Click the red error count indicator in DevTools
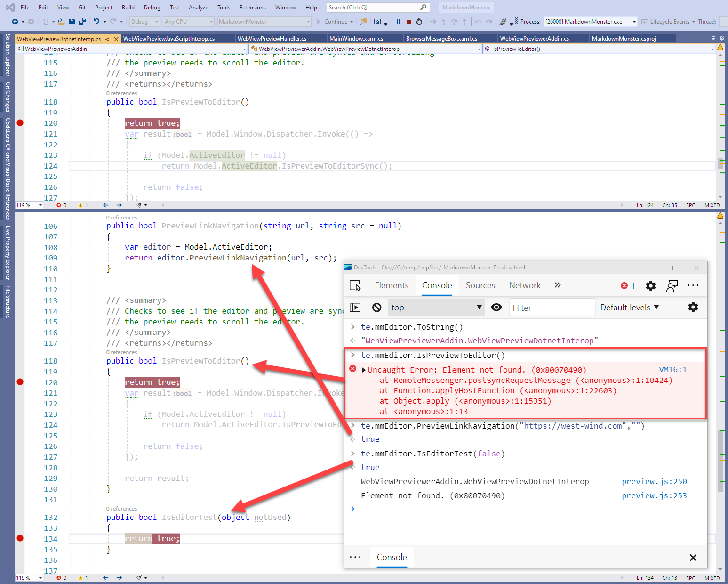 [628, 286]
